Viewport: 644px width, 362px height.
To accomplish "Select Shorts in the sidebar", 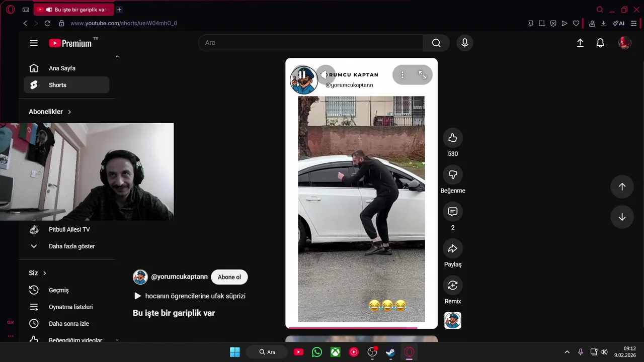I will (x=66, y=85).
